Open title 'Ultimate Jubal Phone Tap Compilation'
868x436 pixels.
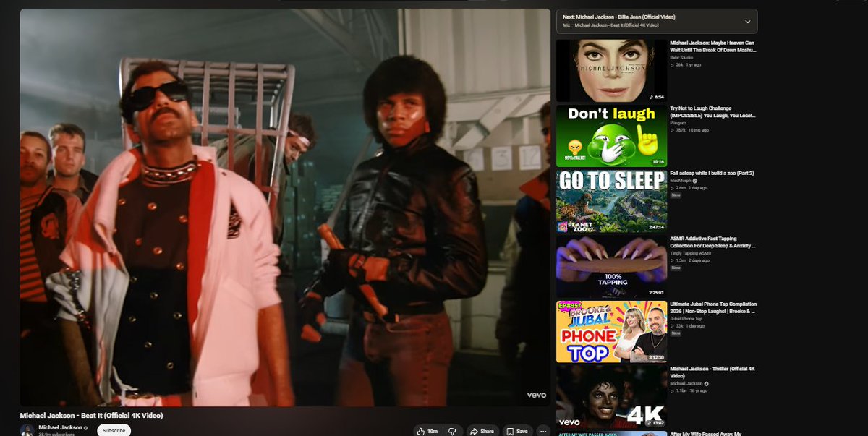pyautogui.click(x=713, y=307)
